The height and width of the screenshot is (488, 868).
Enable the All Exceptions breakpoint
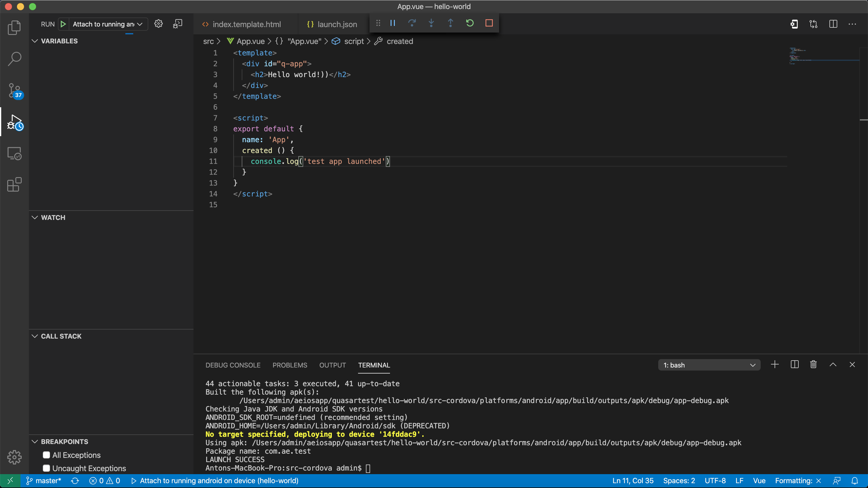46,455
